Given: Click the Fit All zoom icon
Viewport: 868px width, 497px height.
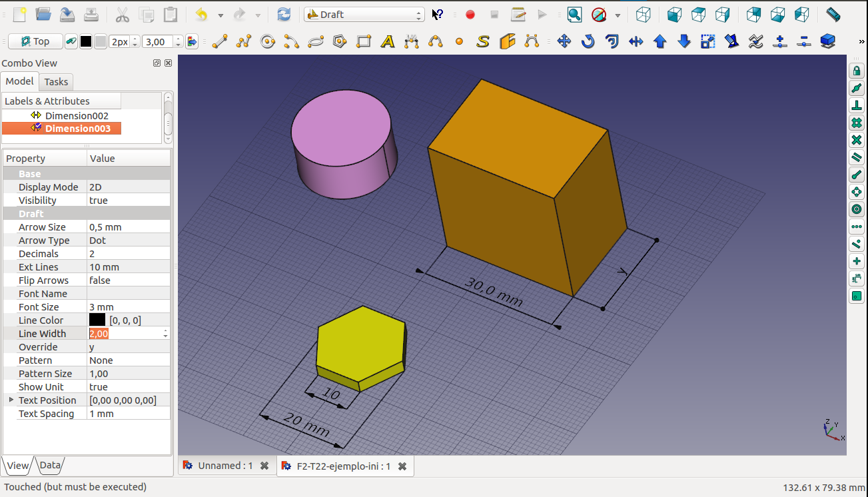Looking at the screenshot, I should click(574, 14).
